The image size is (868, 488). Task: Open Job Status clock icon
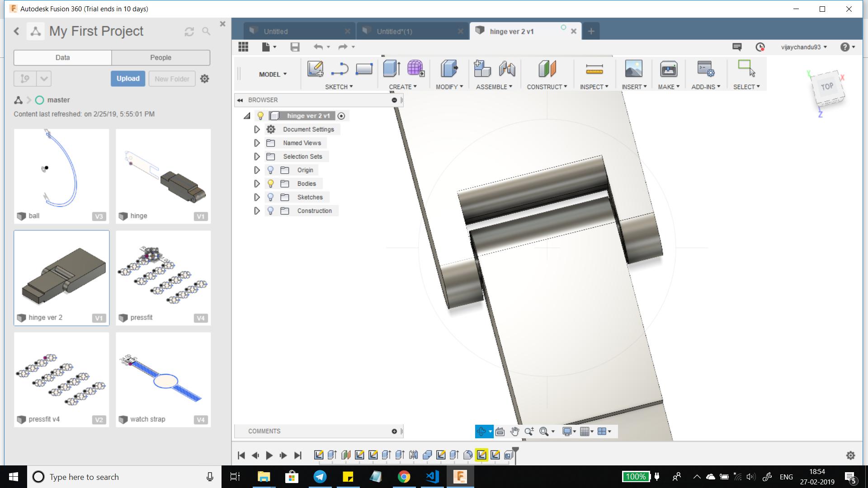click(760, 47)
